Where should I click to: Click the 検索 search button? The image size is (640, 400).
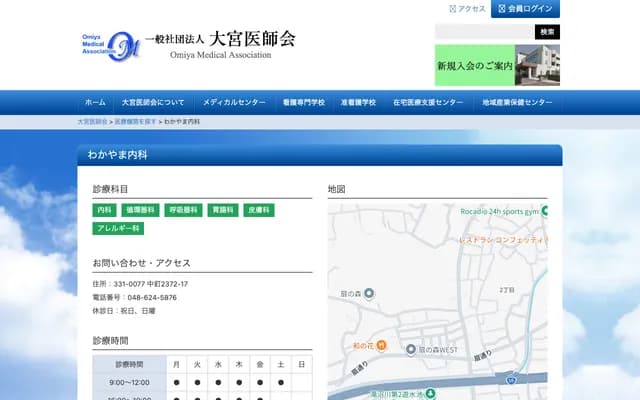pyautogui.click(x=547, y=32)
